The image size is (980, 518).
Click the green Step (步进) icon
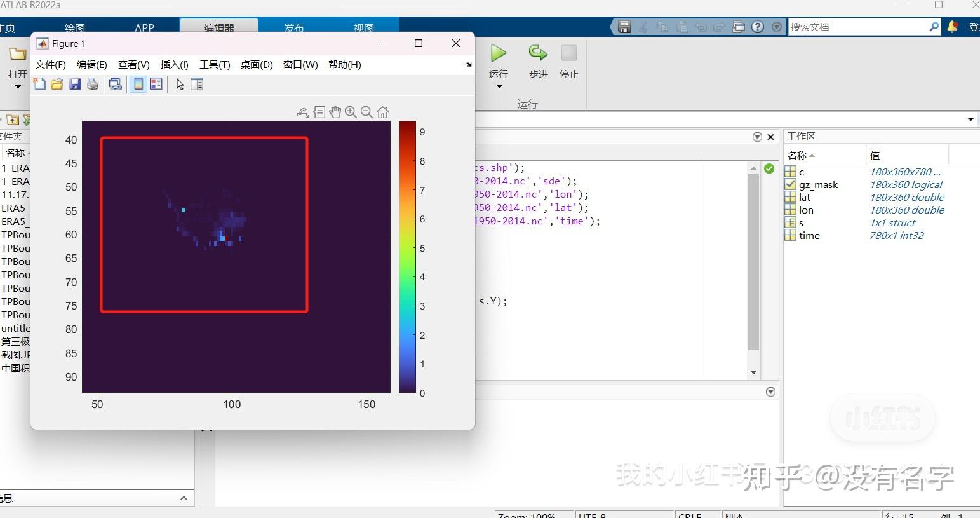[x=538, y=53]
